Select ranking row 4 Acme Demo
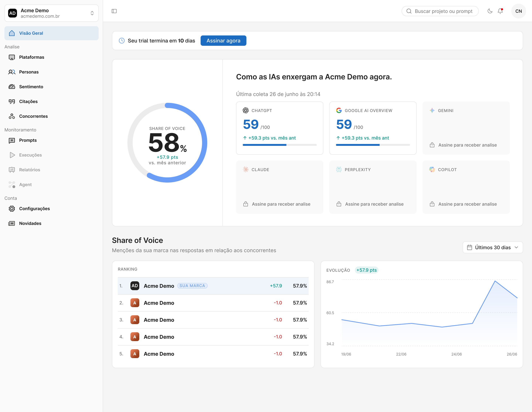The image size is (532, 412). [x=213, y=337]
